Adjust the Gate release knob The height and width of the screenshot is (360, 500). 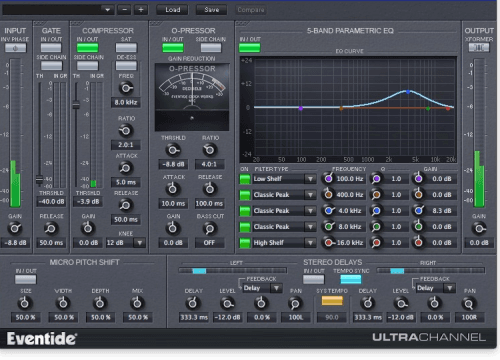[x=51, y=229]
